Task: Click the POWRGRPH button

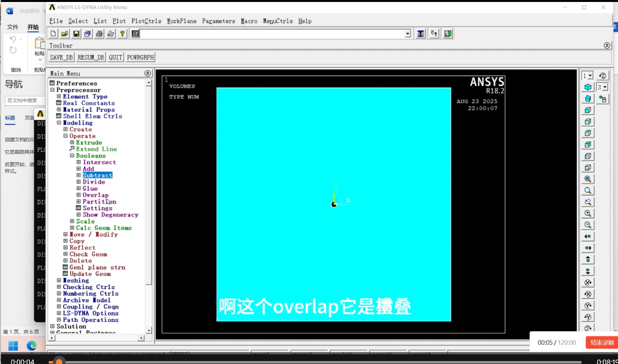Action: coord(140,57)
